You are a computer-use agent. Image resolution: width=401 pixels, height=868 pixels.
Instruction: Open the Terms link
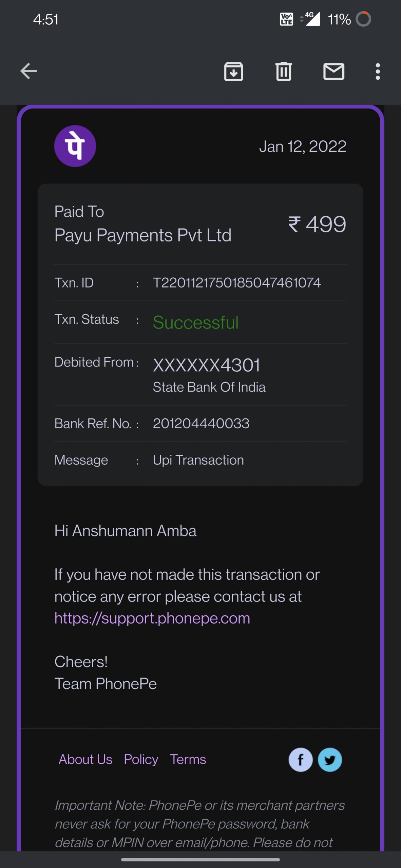188,759
